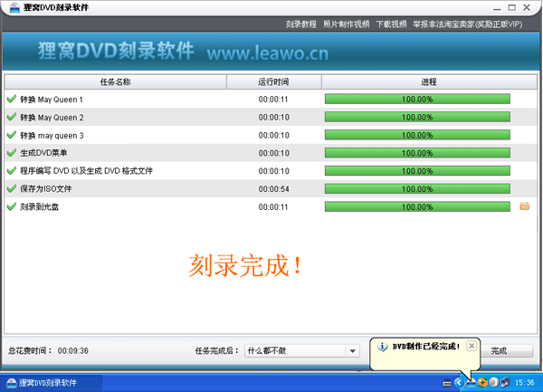Open the 刻录教程 menu link
Screen dimensions: 543x392
301,24
